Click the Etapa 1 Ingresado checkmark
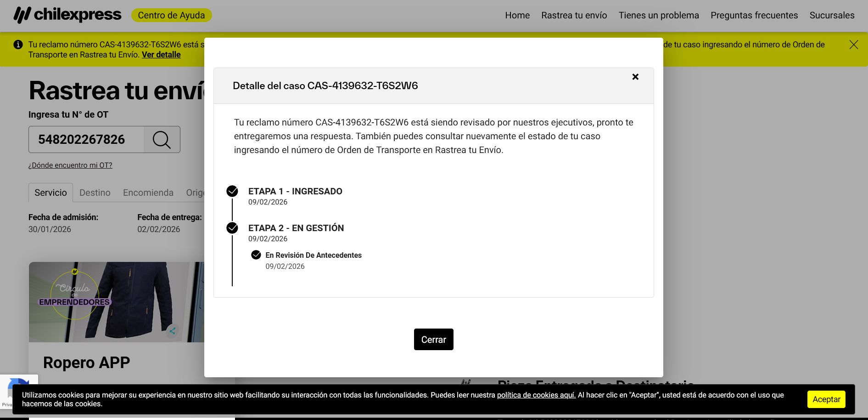 point(232,191)
